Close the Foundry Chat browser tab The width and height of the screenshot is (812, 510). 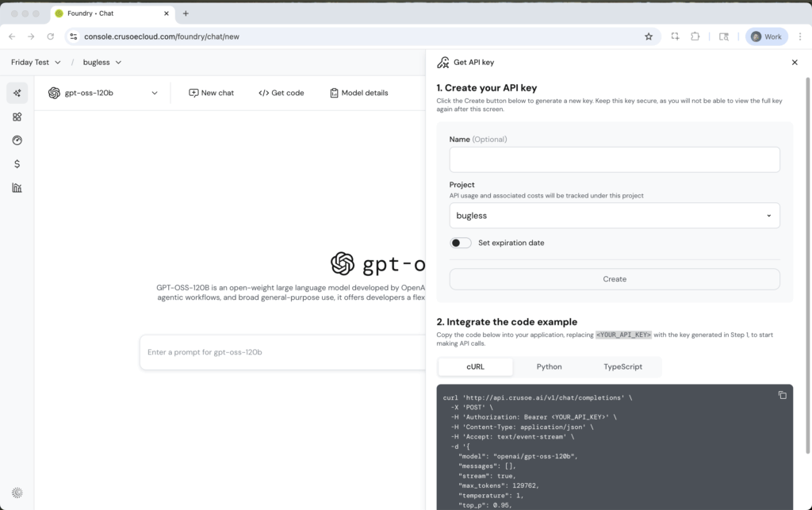click(x=167, y=13)
